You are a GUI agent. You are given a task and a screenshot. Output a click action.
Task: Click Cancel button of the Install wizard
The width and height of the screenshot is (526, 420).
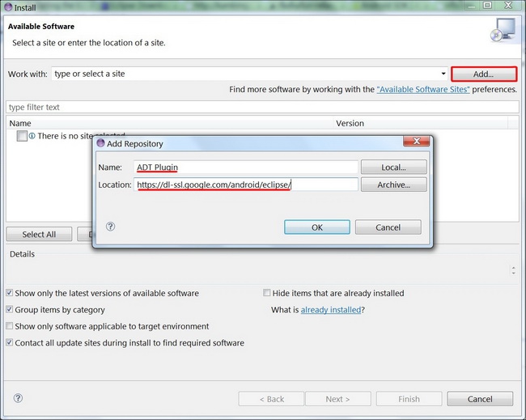tap(480, 399)
